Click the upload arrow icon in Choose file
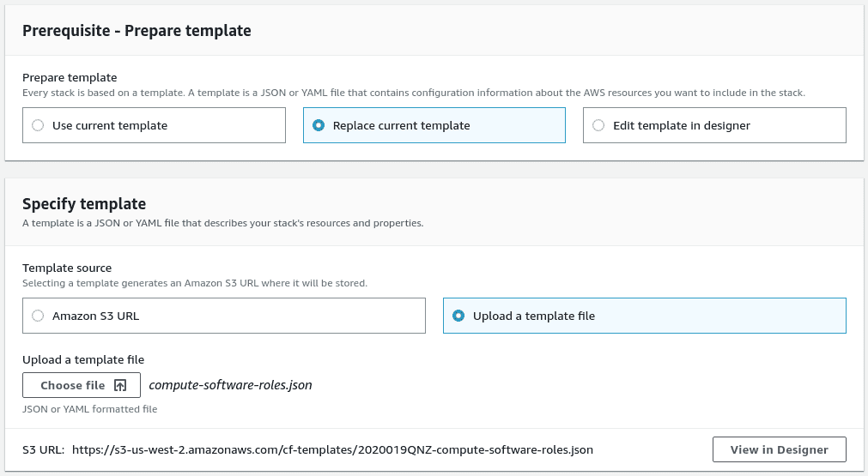Image resolution: width=868 pixels, height=476 pixels. click(120, 386)
